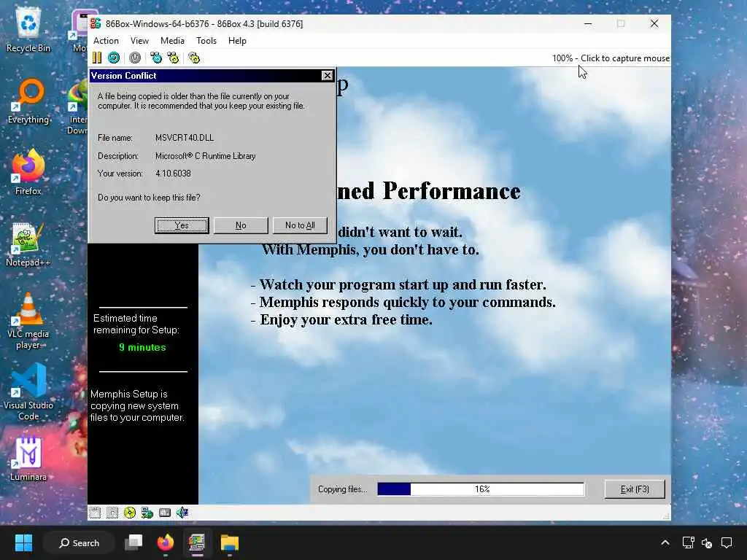Open the Media menu
This screenshot has height=560, width=747.
(172, 41)
